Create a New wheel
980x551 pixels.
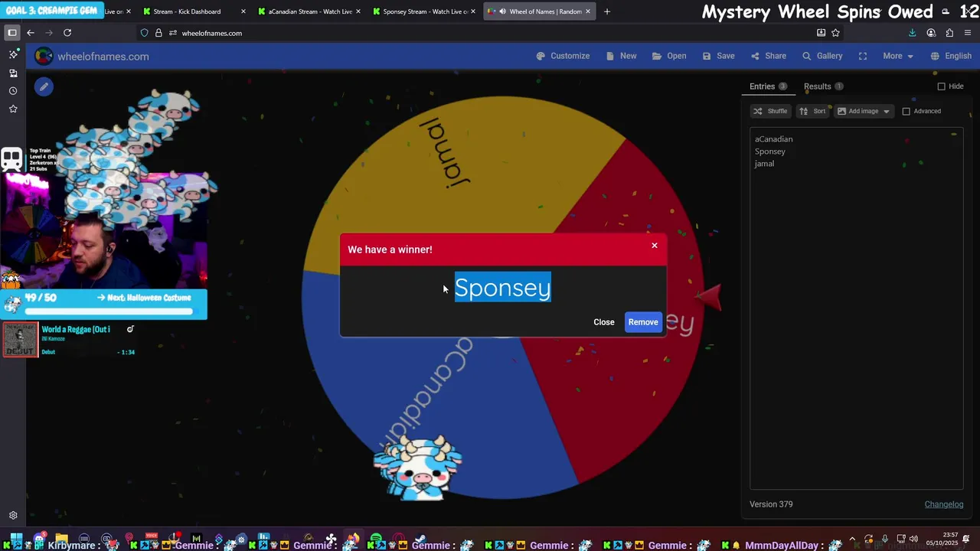click(621, 56)
